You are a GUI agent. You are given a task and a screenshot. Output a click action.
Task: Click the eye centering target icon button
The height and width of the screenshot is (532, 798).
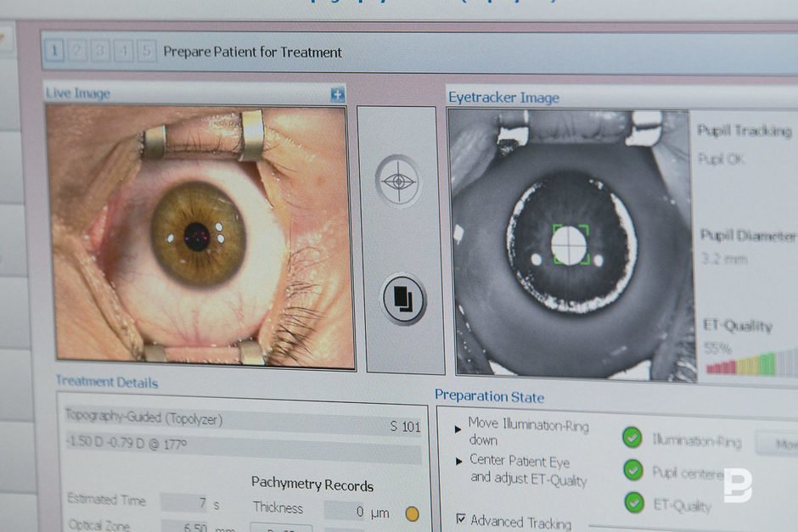[x=398, y=181]
